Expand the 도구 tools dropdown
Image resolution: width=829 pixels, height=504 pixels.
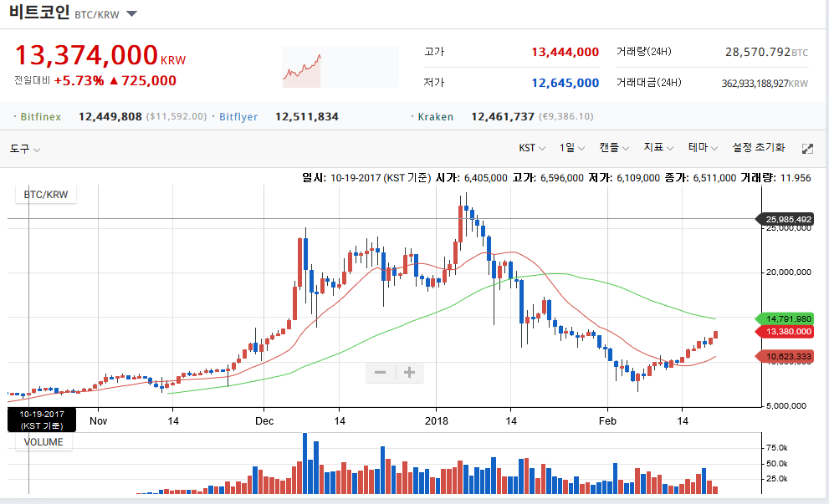tap(25, 149)
